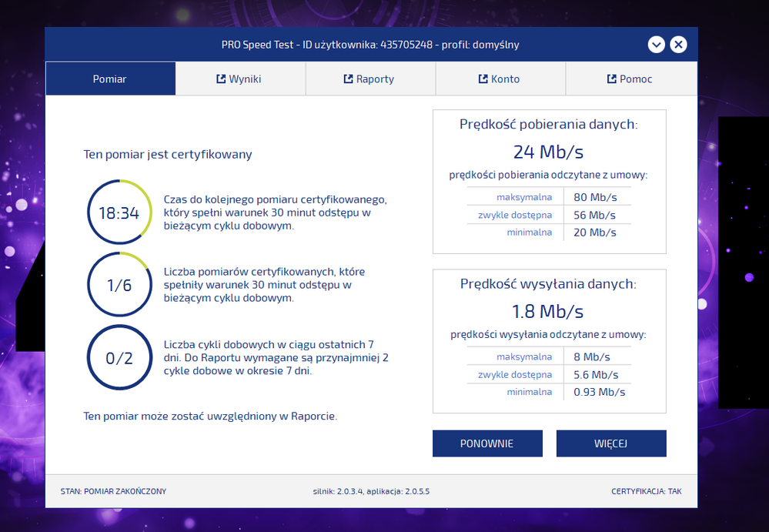This screenshot has height=532, width=769.
Task: Click the 1.8 Mb/s upload speed value
Action: pyautogui.click(x=549, y=311)
